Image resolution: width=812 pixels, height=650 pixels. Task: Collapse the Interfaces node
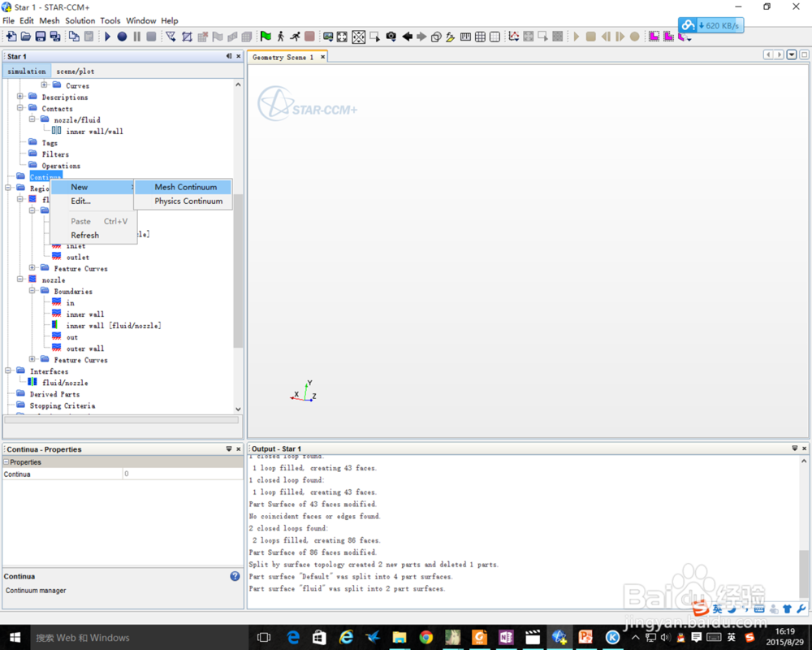click(x=8, y=370)
